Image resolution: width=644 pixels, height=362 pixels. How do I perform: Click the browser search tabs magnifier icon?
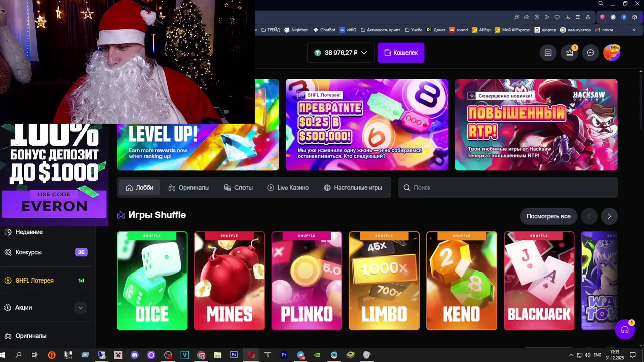coord(601,4)
